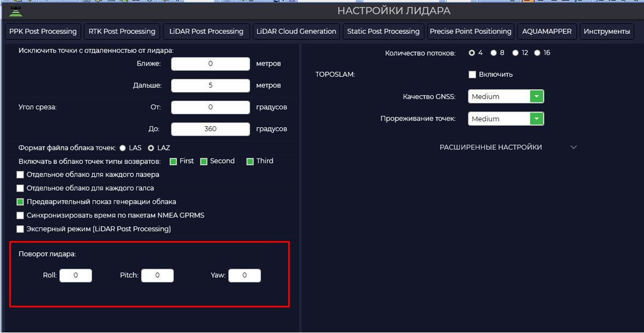This screenshot has height=333, width=644.
Task: Open the AQUAMAPPER tab
Action: [x=547, y=32]
